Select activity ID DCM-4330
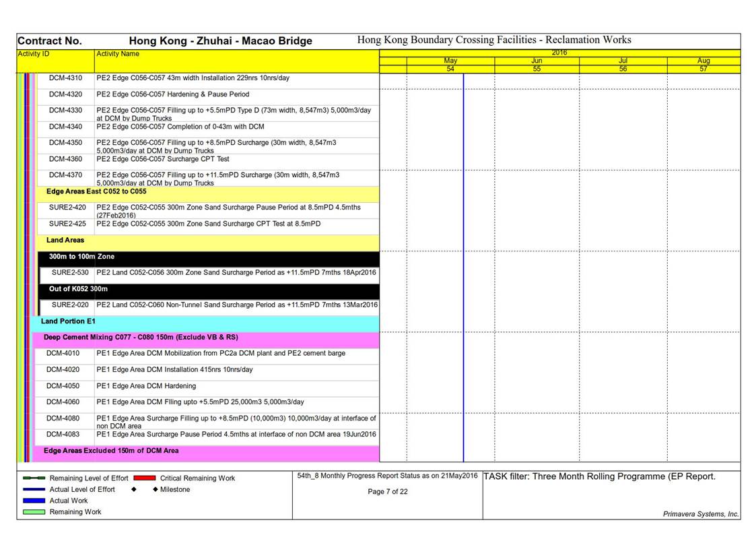This screenshot has width=756, height=535. [65, 110]
